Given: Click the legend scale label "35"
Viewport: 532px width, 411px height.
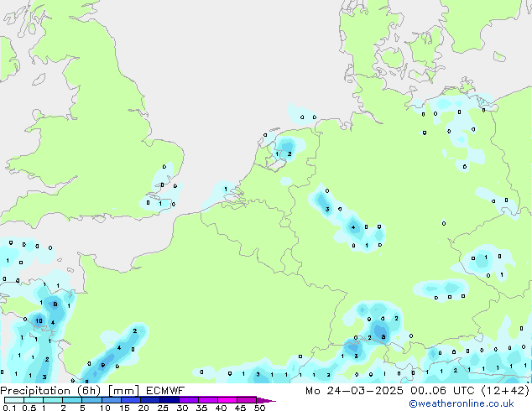Looking at the screenshot, I should coord(201,408).
